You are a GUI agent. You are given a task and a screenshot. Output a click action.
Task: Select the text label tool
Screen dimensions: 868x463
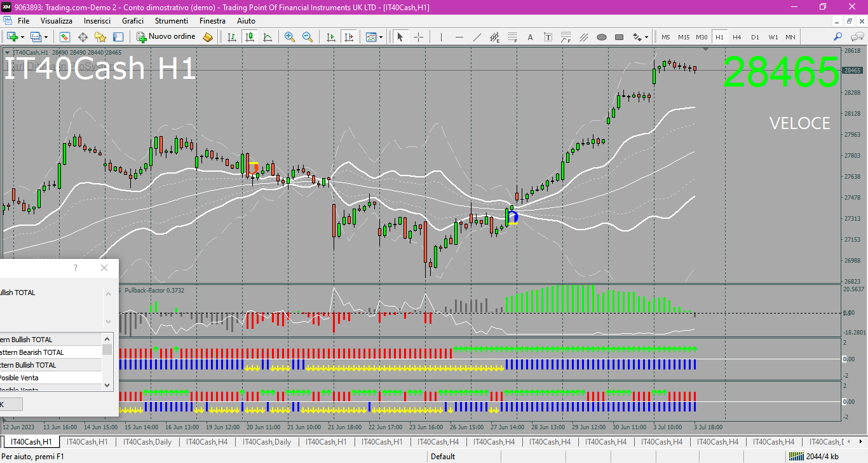(x=548, y=37)
